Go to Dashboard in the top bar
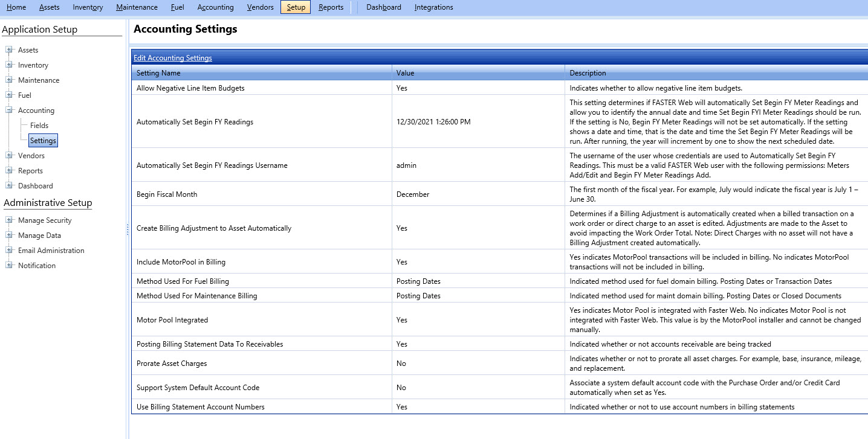Viewport: 868px width, 439px height. [x=384, y=7]
